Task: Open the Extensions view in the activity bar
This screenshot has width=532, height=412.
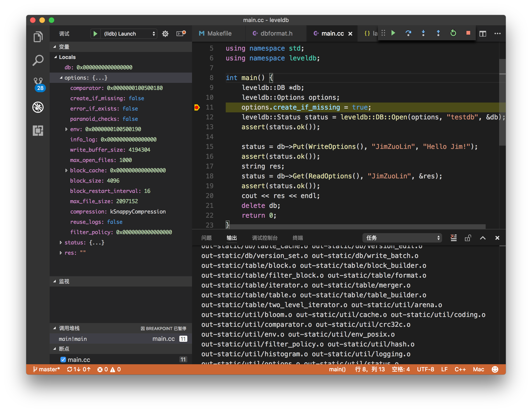Action: (x=38, y=131)
